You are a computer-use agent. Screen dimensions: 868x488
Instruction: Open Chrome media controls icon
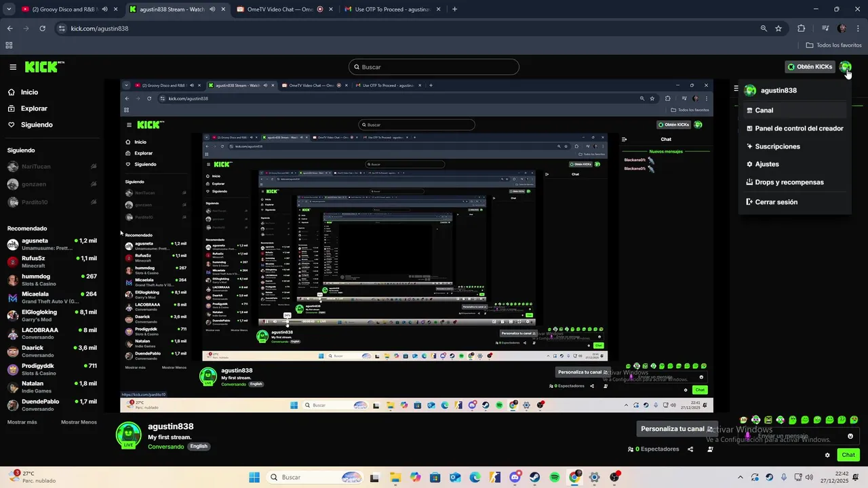pos(825,28)
